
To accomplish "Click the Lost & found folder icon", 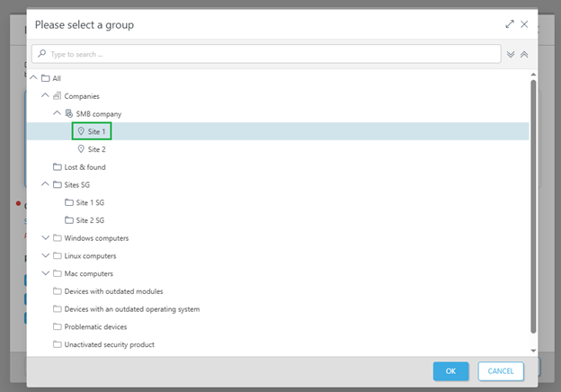I will click(57, 167).
